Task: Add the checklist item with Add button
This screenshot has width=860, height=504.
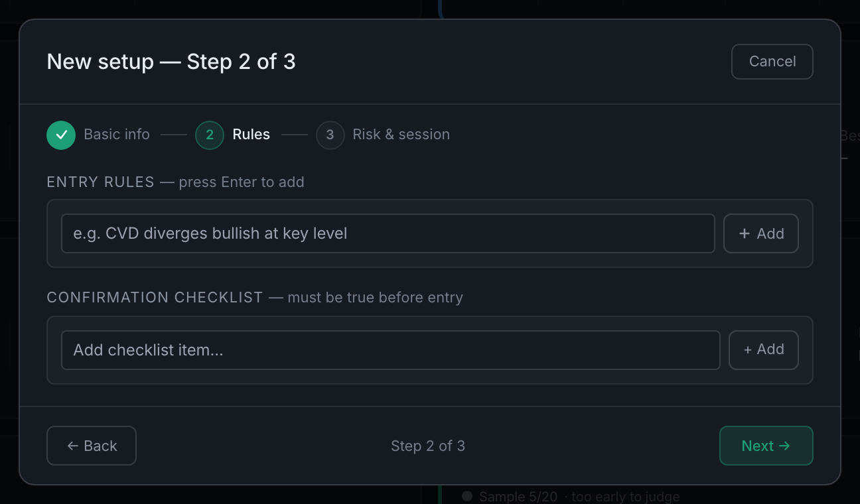Action: click(x=764, y=350)
